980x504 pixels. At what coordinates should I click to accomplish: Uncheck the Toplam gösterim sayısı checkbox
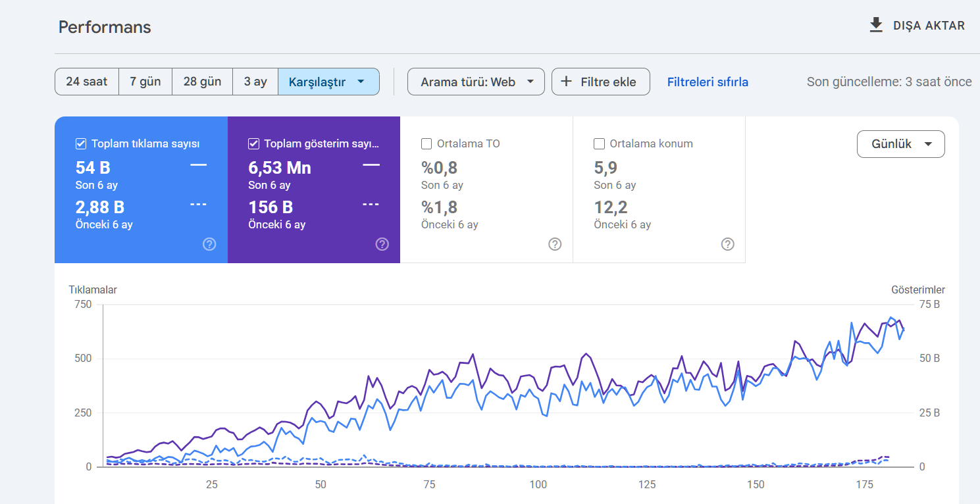tap(253, 143)
